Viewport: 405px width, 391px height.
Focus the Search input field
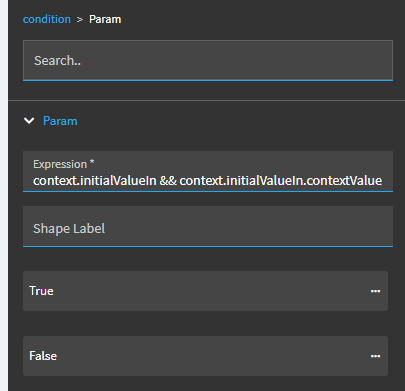[x=208, y=60]
